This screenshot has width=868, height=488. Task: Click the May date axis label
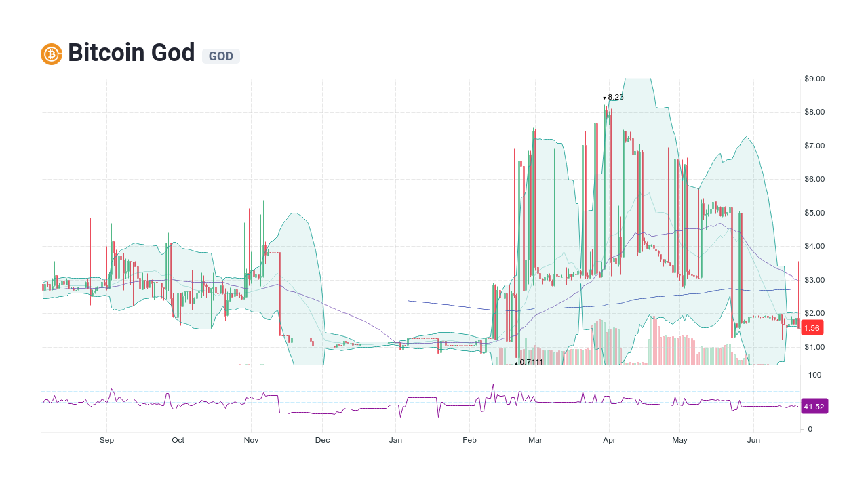click(679, 440)
